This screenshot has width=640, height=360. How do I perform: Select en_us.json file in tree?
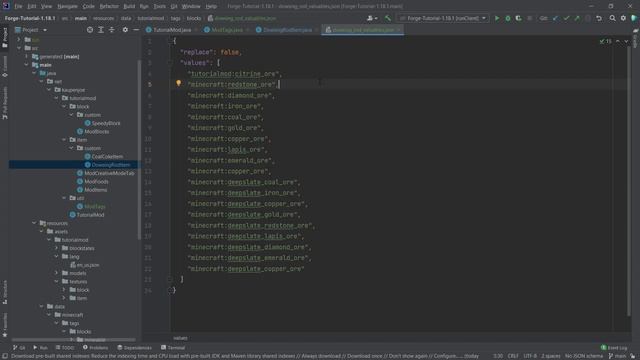tap(84, 265)
